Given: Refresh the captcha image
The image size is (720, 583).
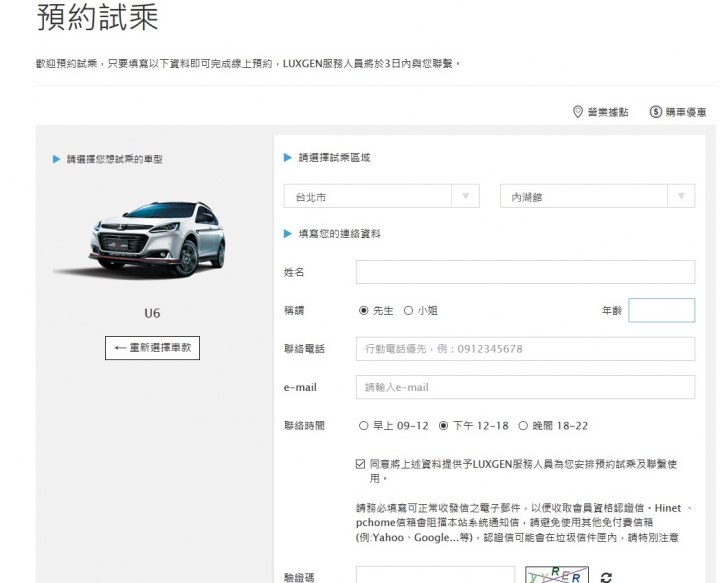Looking at the screenshot, I should (x=606, y=577).
